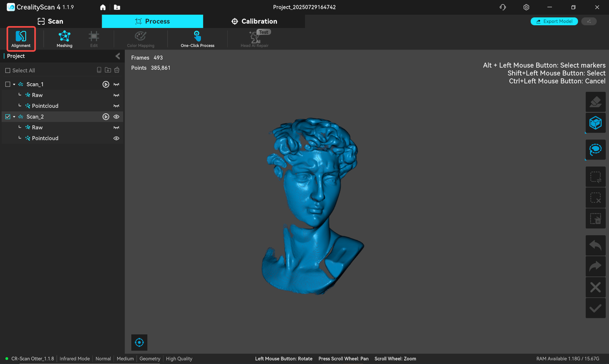This screenshot has height=364, width=609.
Task: Hide the Scan_2 Pointcloud layer
Action: (116, 138)
